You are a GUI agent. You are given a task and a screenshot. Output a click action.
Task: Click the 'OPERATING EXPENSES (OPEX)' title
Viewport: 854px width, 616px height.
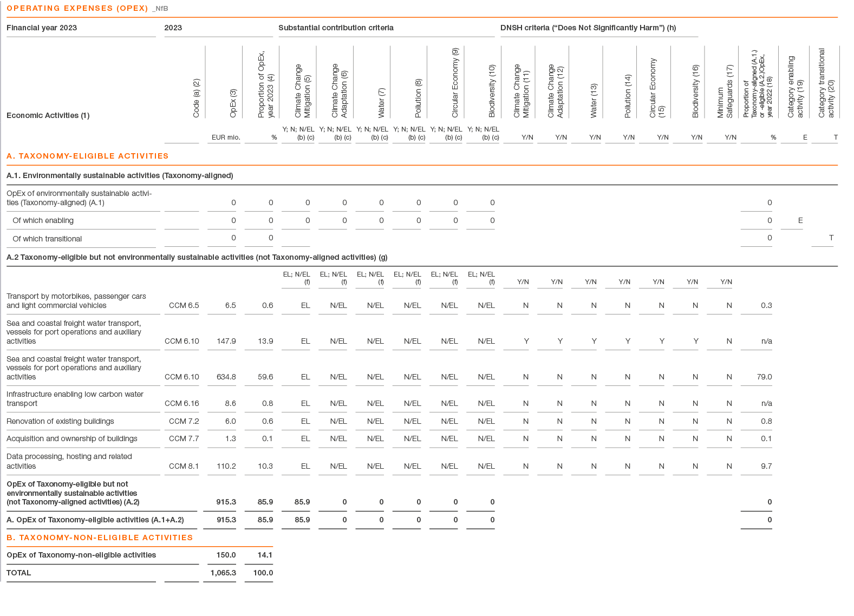tap(77, 8)
